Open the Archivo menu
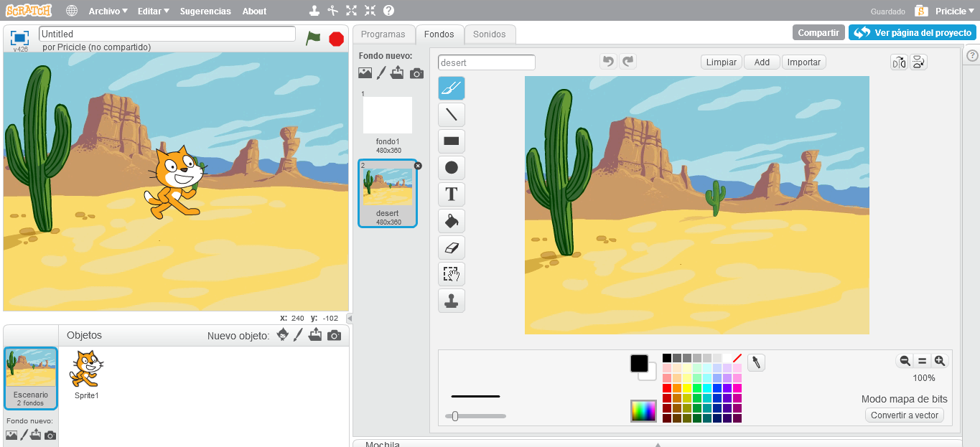Viewport: 980px width, 447px height. tap(108, 11)
